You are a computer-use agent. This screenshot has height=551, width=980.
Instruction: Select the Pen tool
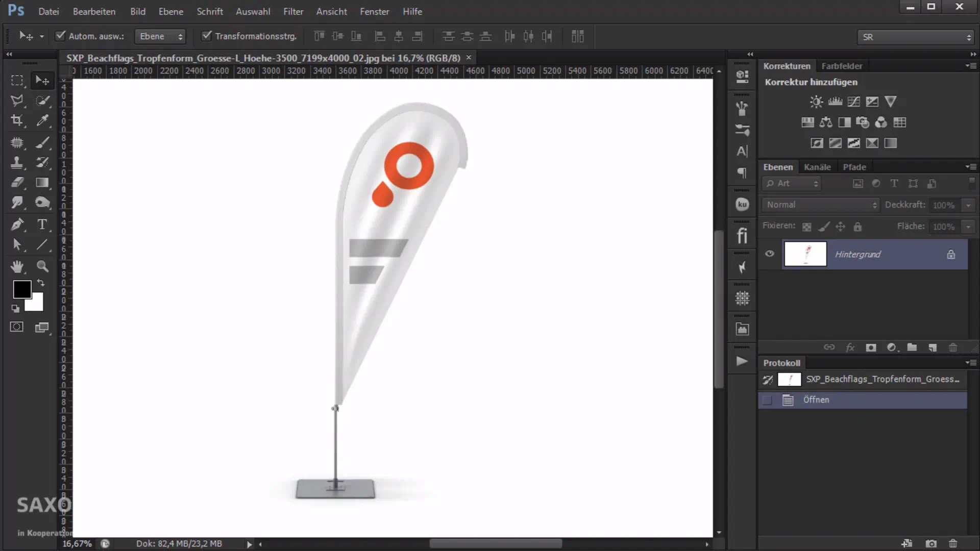pos(17,224)
